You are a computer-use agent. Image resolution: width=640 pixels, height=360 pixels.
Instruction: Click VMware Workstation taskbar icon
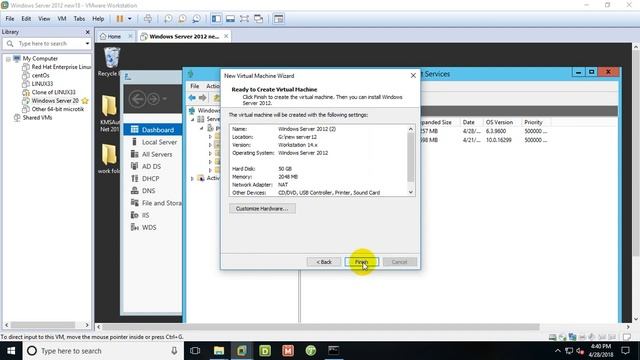[x=242, y=351]
